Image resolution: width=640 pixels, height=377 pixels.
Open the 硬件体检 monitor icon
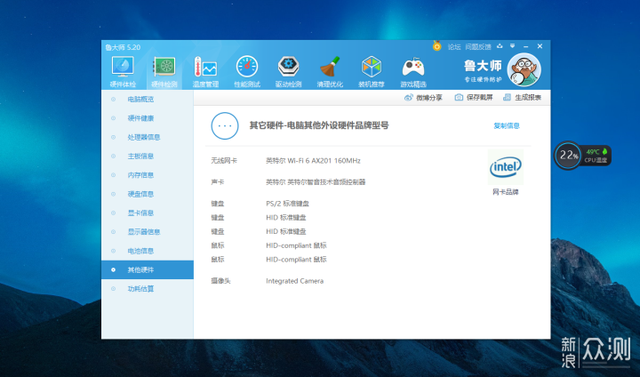pyautogui.click(x=123, y=68)
